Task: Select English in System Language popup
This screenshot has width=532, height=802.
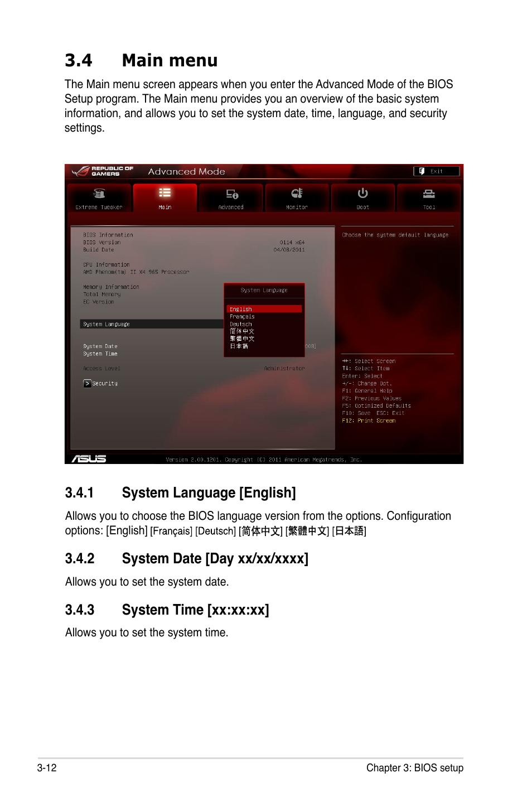Action: pos(264,309)
